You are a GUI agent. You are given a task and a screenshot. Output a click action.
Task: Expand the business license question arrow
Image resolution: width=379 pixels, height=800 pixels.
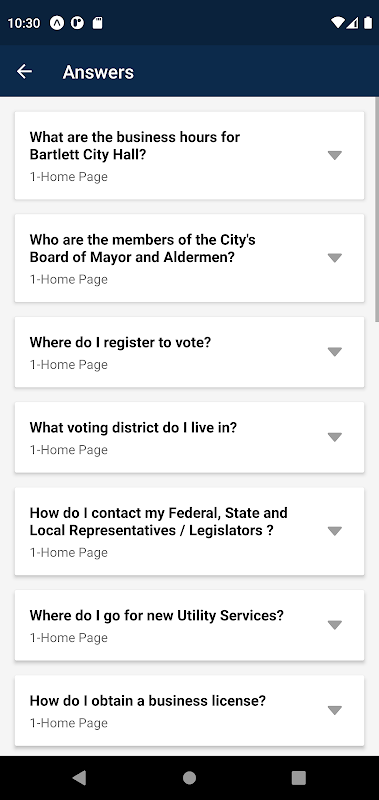tap(335, 710)
